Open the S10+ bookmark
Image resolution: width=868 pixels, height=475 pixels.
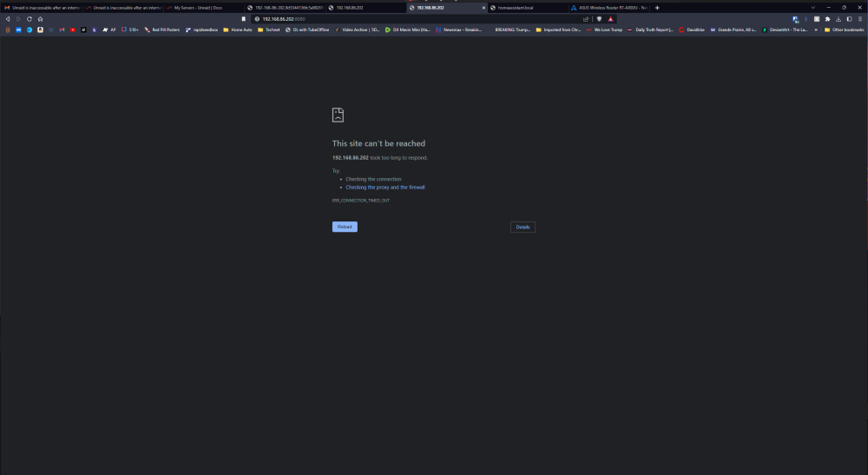[x=130, y=30]
